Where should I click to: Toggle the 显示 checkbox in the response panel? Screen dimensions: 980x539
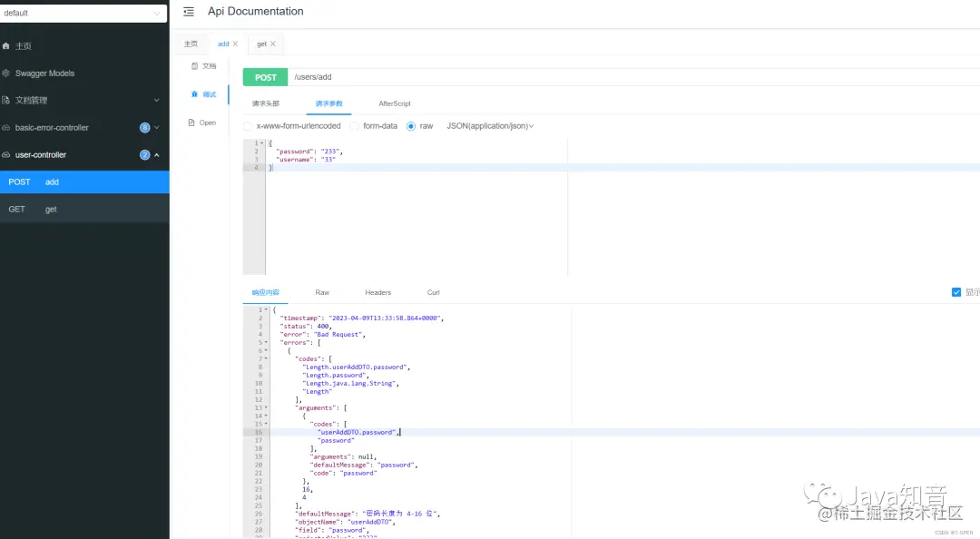point(956,292)
